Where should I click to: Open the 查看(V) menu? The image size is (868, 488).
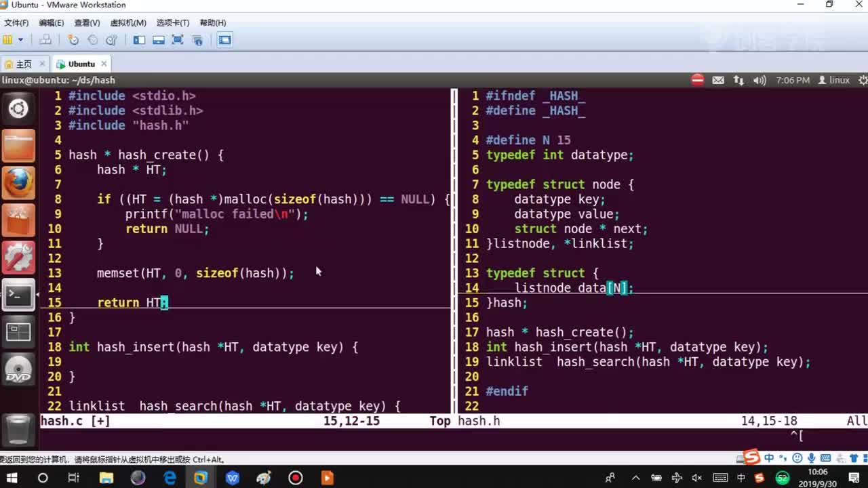pyautogui.click(x=87, y=23)
